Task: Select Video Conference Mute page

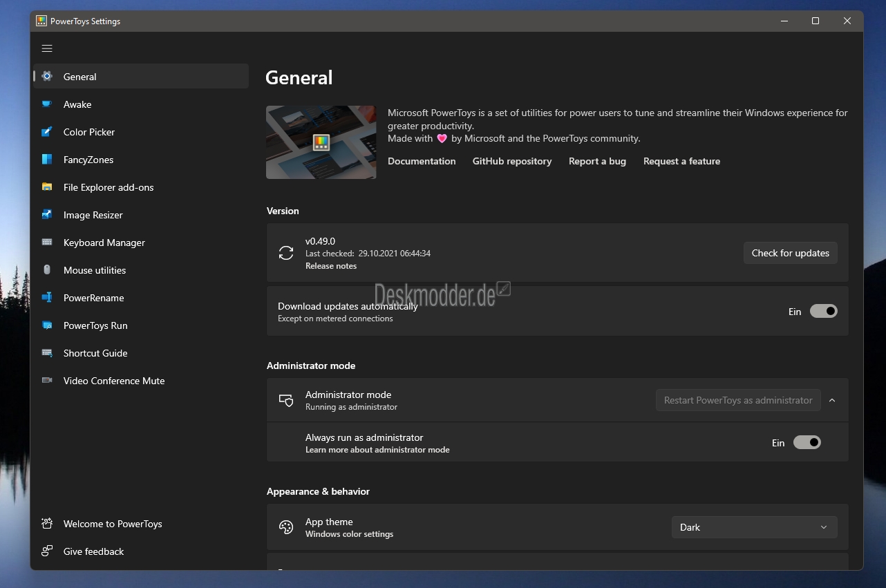Action: coord(141,381)
